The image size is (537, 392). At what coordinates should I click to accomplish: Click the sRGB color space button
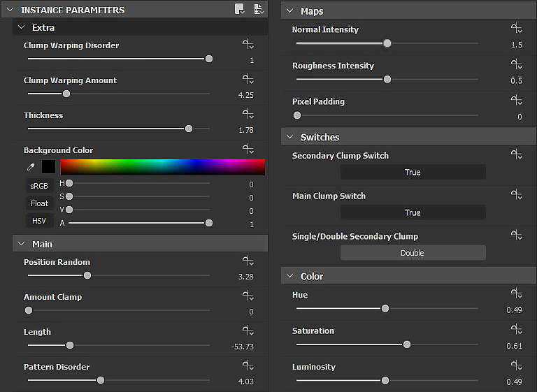[39, 186]
